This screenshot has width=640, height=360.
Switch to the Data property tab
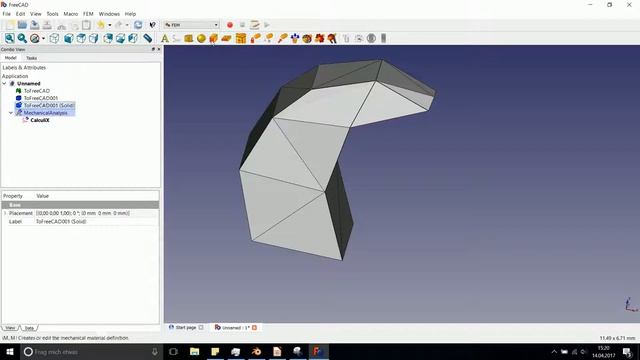29,328
